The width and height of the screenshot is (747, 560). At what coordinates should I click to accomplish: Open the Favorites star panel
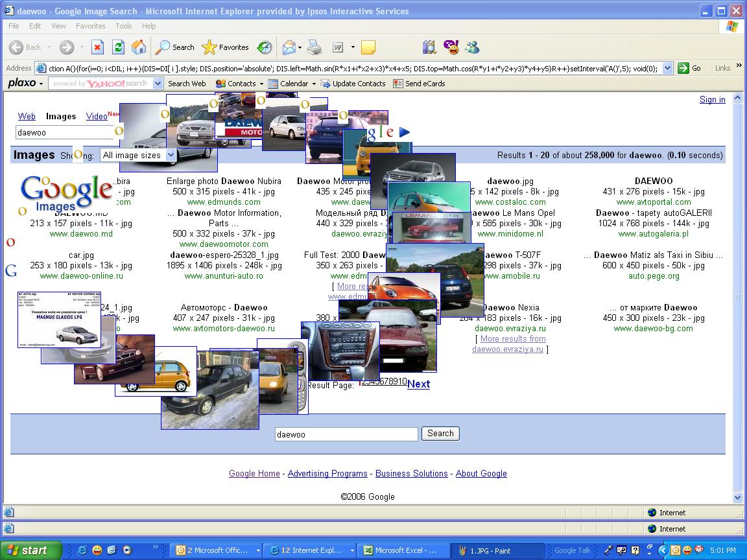pos(225,47)
